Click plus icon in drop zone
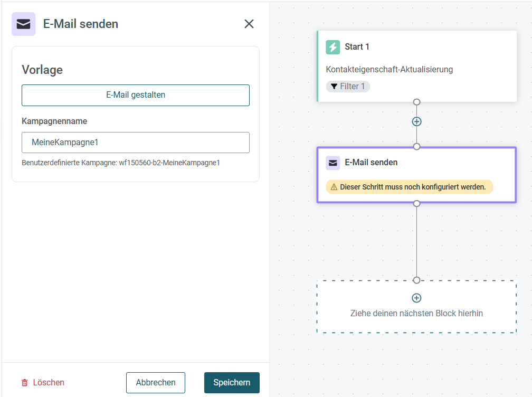Screen dimensions: 532x397 (416, 298)
